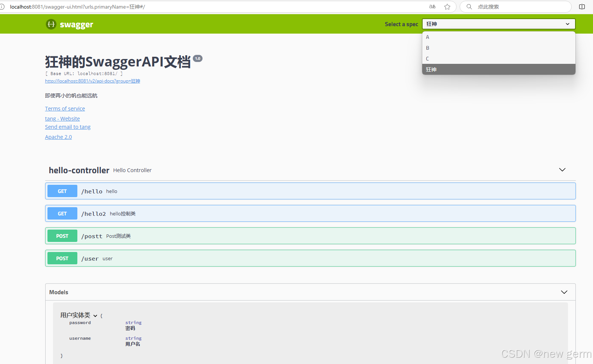Open Apache 2.0 license link

point(58,137)
